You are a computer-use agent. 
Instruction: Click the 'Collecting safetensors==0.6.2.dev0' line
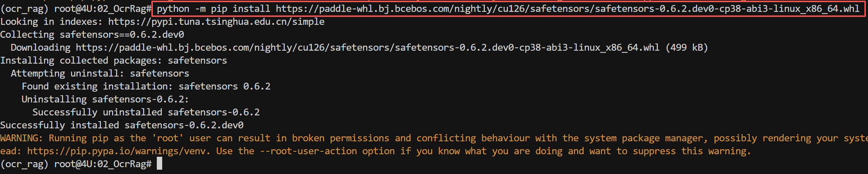(x=92, y=35)
